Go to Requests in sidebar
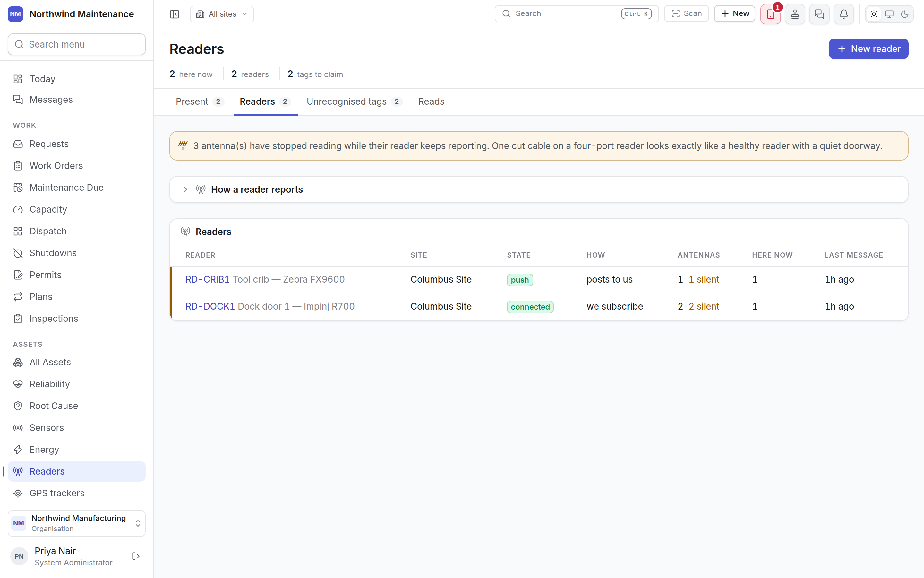The width and height of the screenshot is (924, 578). point(77,144)
